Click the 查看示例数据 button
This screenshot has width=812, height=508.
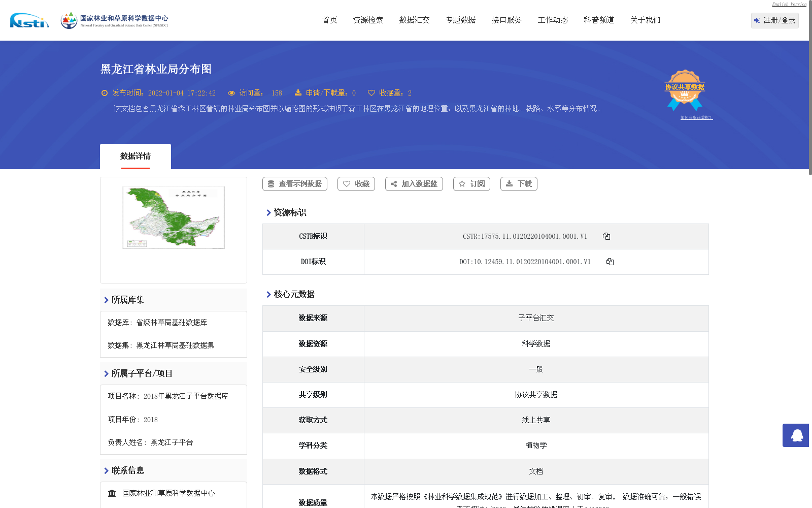295,184
